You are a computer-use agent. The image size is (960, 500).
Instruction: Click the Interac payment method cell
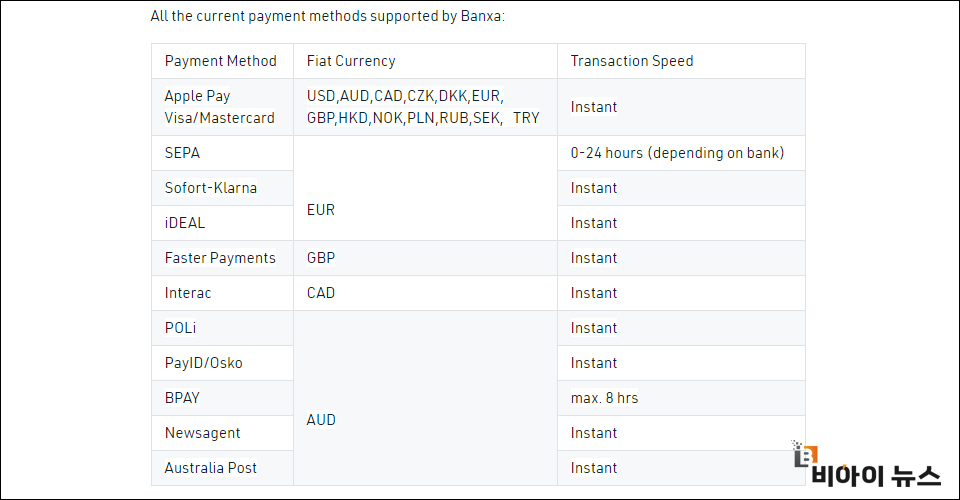(x=222, y=293)
